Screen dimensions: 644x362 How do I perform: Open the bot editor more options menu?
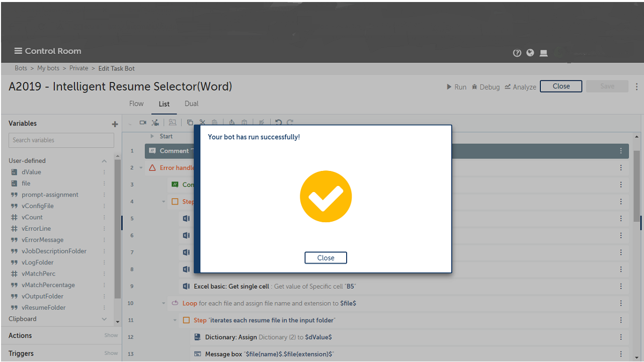tap(637, 86)
